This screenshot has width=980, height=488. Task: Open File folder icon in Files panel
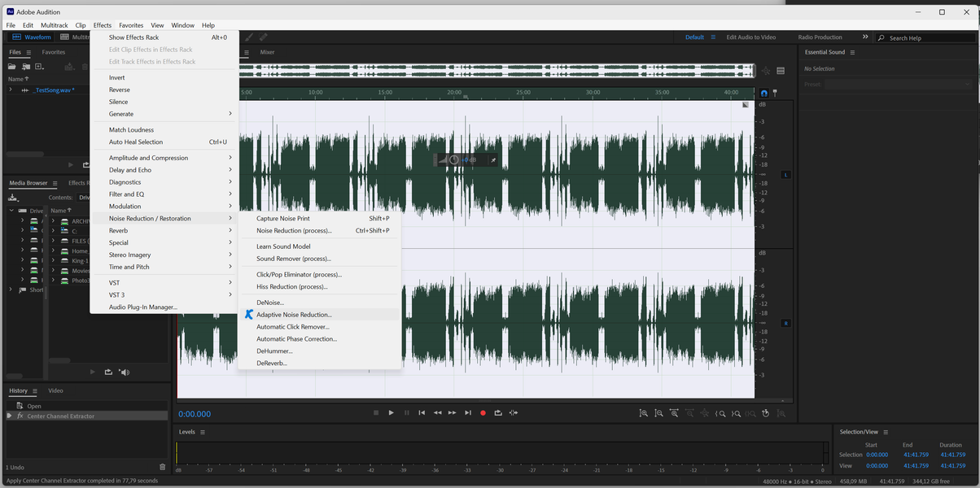pyautogui.click(x=12, y=67)
